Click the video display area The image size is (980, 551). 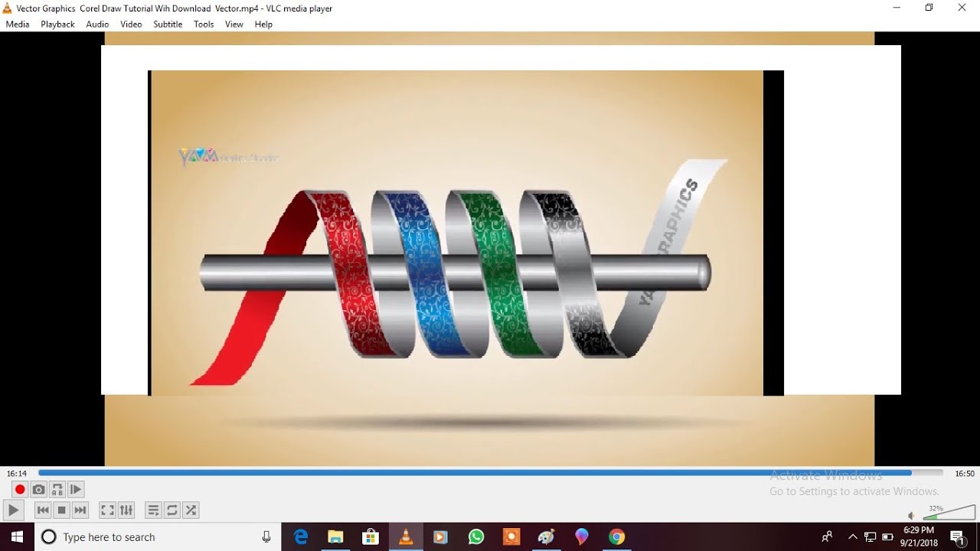coord(490,249)
